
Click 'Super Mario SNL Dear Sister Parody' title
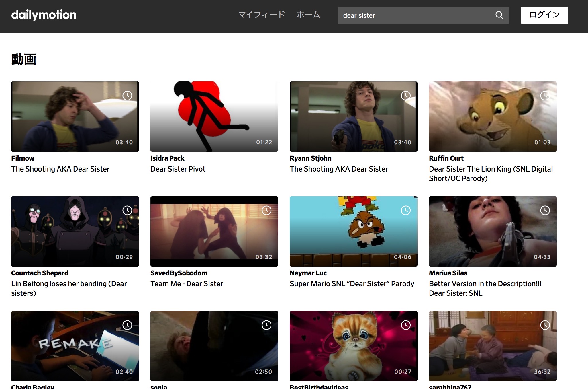[x=352, y=284]
